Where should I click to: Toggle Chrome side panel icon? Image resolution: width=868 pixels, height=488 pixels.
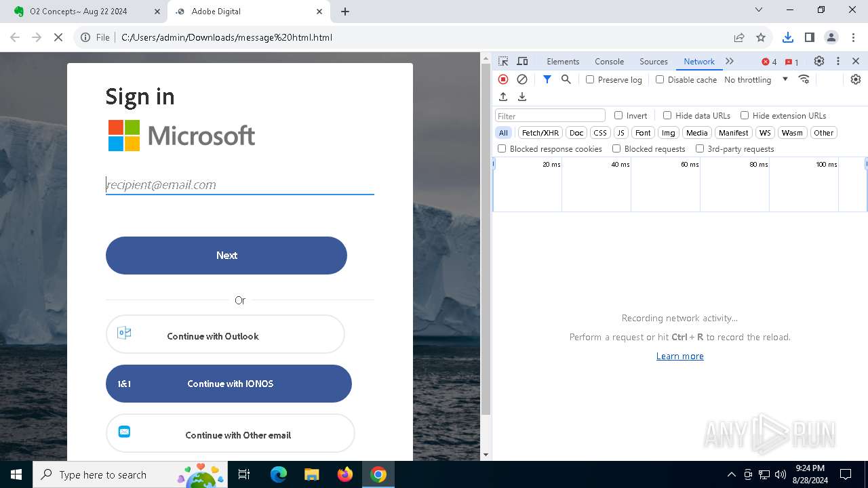(809, 37)
